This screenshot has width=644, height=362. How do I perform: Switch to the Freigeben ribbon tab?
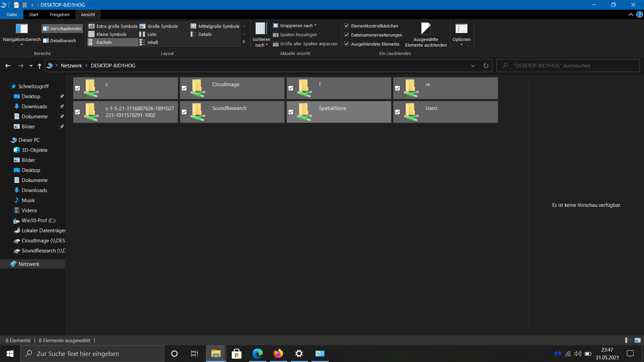point(60,15)
